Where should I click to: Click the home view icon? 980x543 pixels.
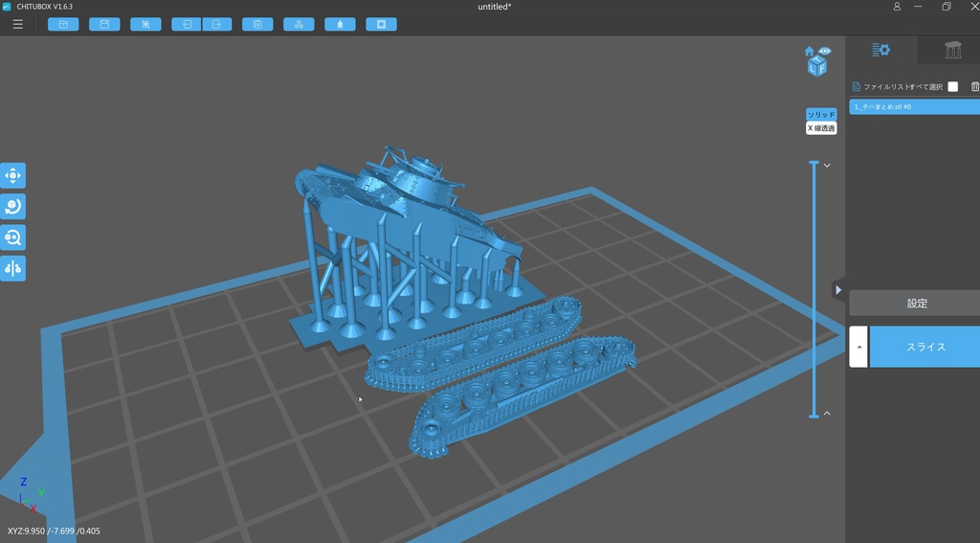click(x=810, y=52)
